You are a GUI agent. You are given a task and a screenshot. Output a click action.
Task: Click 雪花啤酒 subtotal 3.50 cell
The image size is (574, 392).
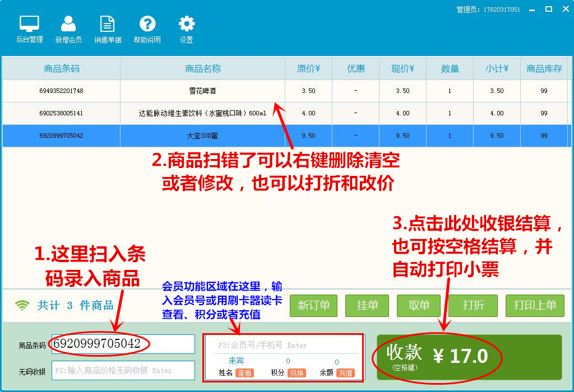(497, 91)
